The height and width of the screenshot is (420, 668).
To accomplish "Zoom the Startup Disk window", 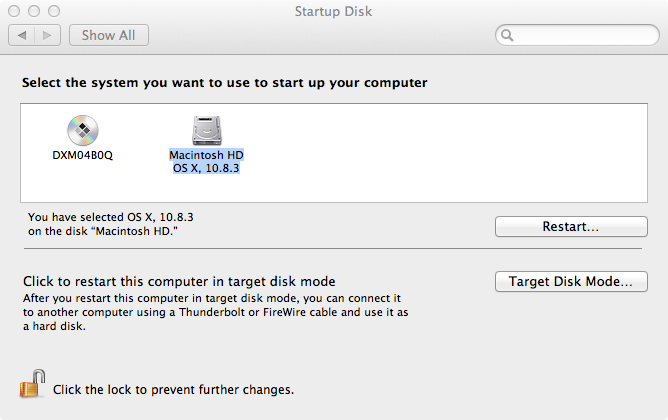I will (54, 11).
